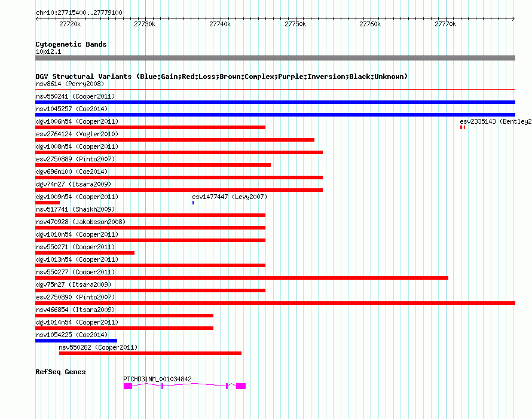Click the Cytogenetic Bands track title
The width and height of the screenshot is (532, 419).
click(x=71, y=44)
